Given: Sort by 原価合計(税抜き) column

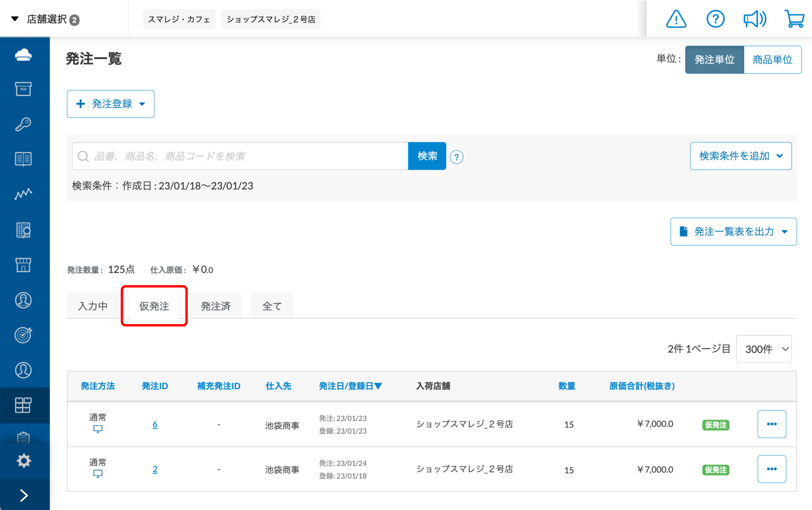Looking at the screenshot, I should (x=642, y=386).
